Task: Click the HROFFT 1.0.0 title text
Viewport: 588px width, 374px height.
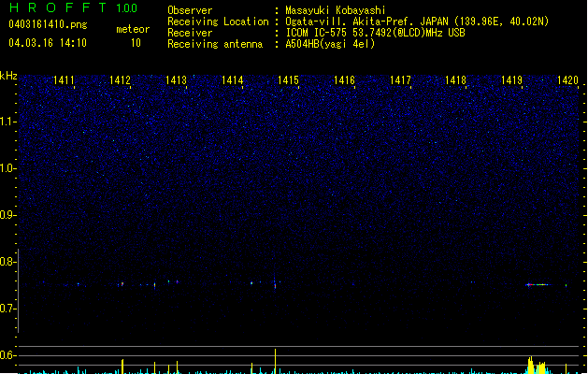Action: tap(74, 7)
